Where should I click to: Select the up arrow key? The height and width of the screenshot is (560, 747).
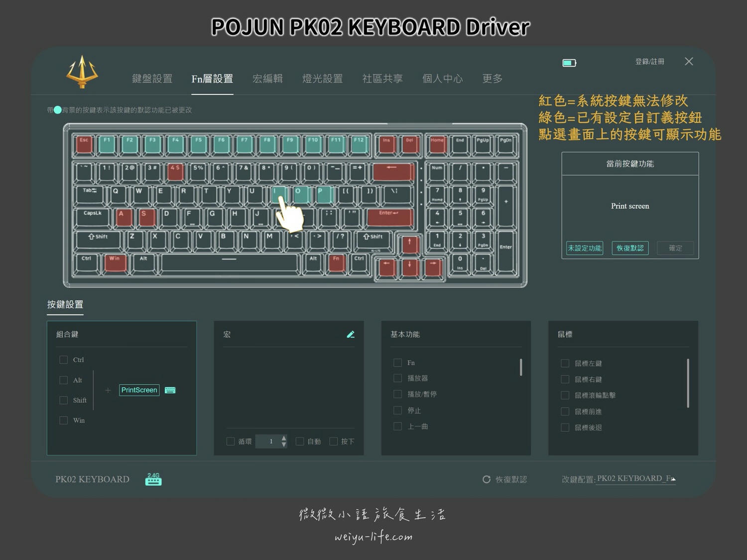tap(410, 245)
